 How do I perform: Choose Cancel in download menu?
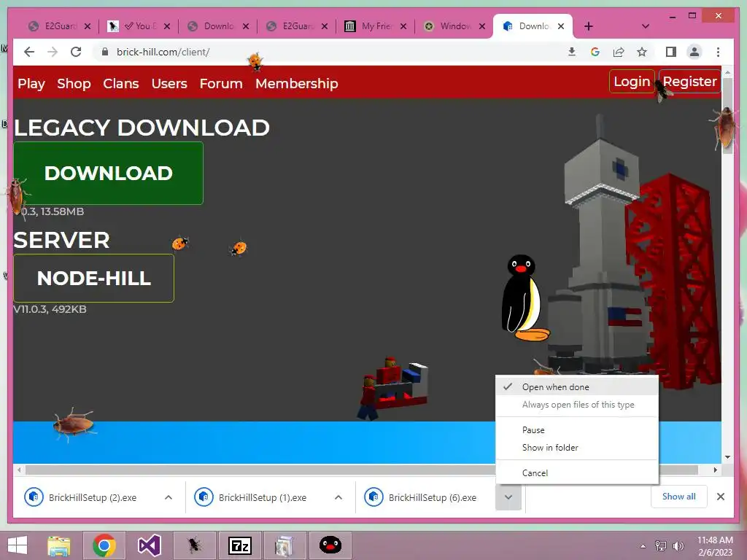[577, 472]
